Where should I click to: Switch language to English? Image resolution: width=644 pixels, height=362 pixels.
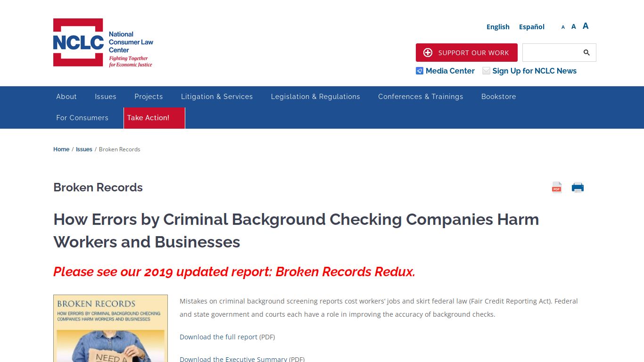coord(498,27)
